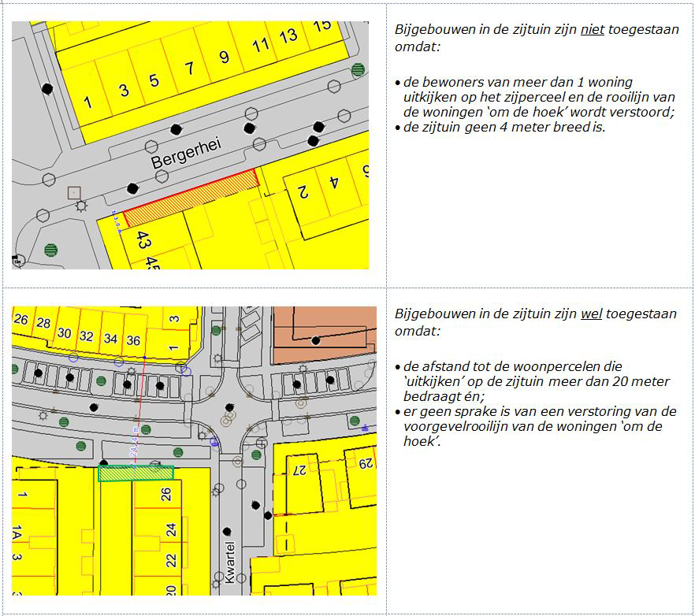695x616 pixels.
Task: Click the '3.0 m' dimension label beside the hatched strip
Action: click(x=115, y=218)
